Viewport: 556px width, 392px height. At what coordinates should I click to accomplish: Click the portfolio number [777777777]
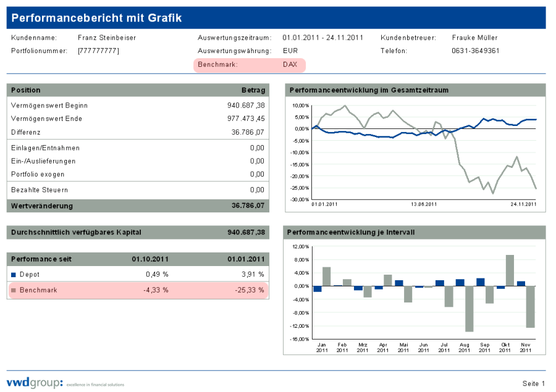click(x=98, y=51)
